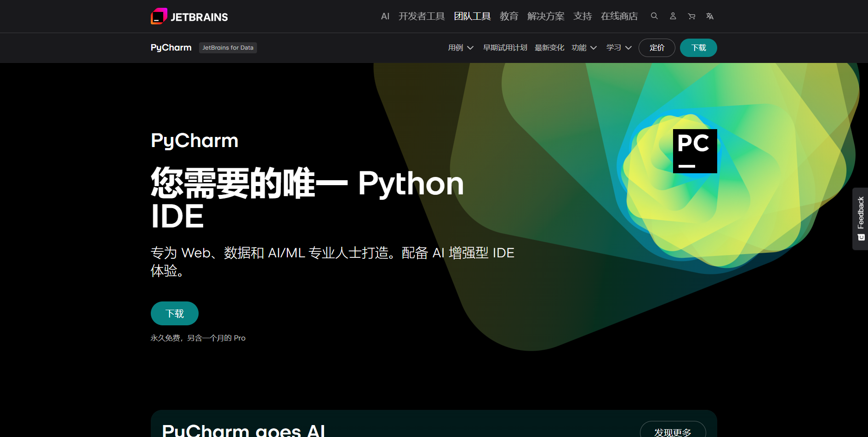Open the 团队工具 menu
868x437 pixels.
pyautogui.click(x=472, y=16)
